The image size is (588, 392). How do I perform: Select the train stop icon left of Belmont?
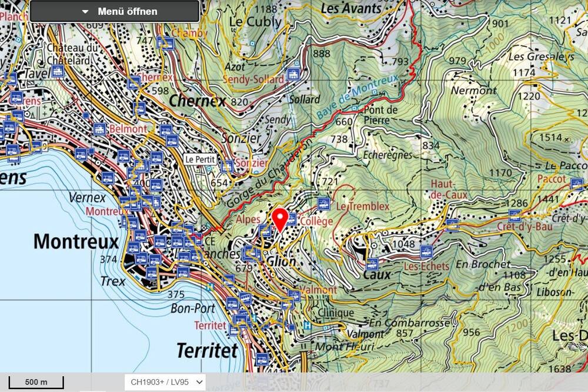pyautogui.click(x=99, y=129)
